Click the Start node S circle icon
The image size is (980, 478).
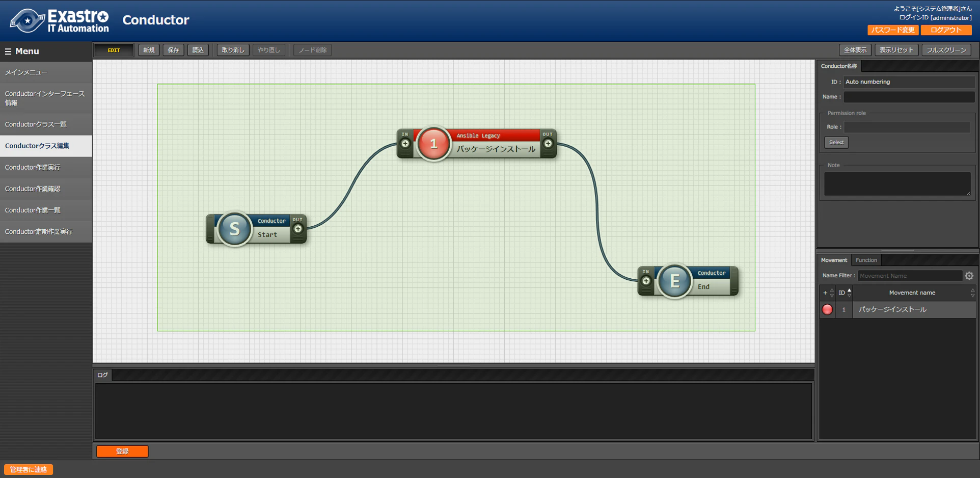point(234,229)
